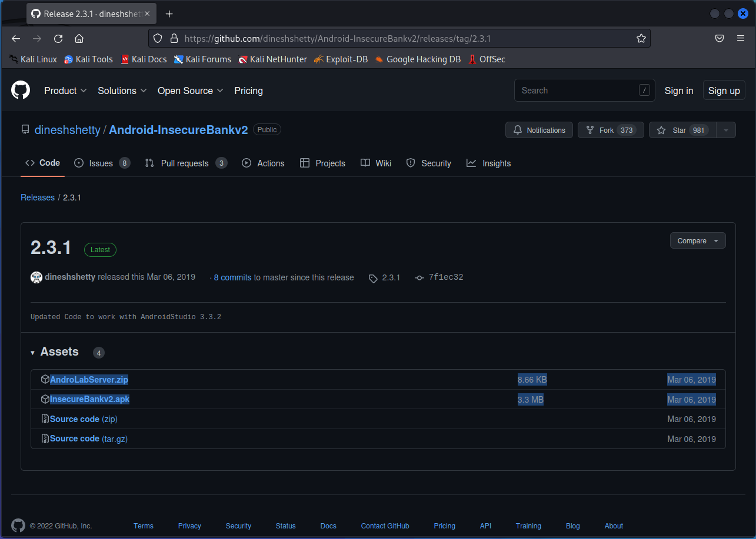The height and width of the screenshot is (539, 756).
Task: Switch to the Insights tab
Action: [x=489, y=163]
